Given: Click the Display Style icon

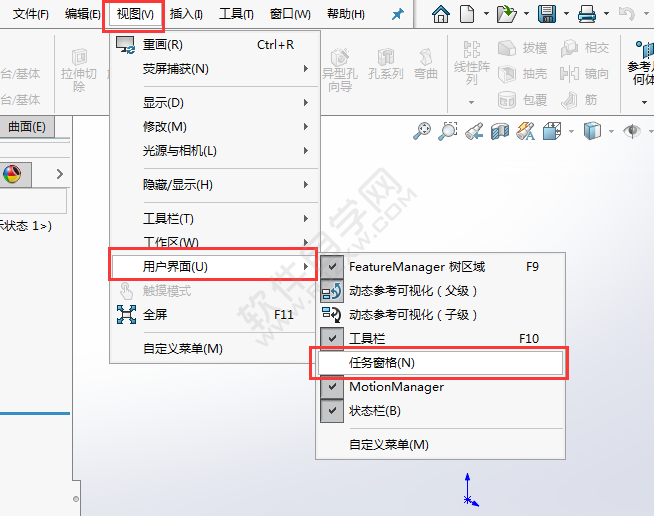Looking at the screenshot, I should (592, 131).
